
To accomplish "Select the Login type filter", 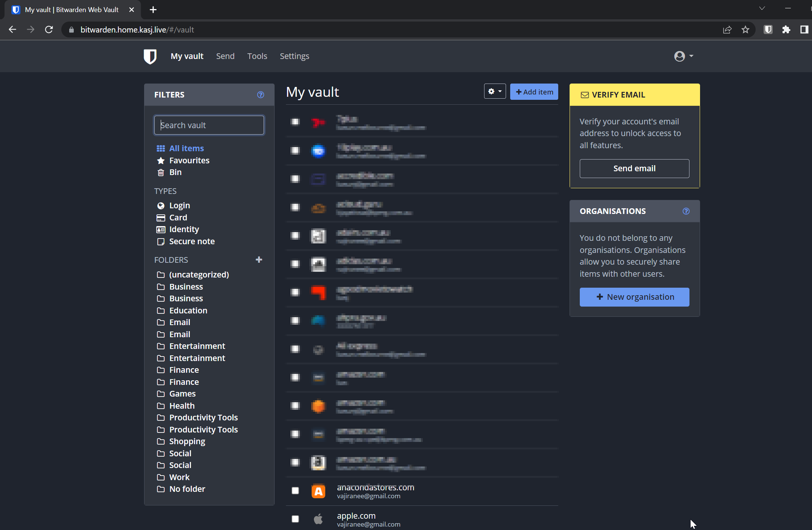I will [179, 205].
